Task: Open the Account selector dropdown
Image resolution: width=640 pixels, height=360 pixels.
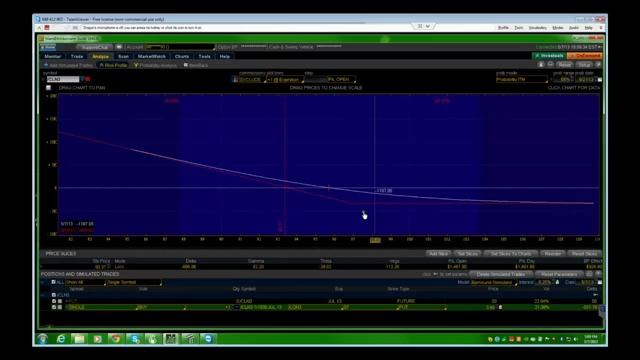Action: pos(180,47)
